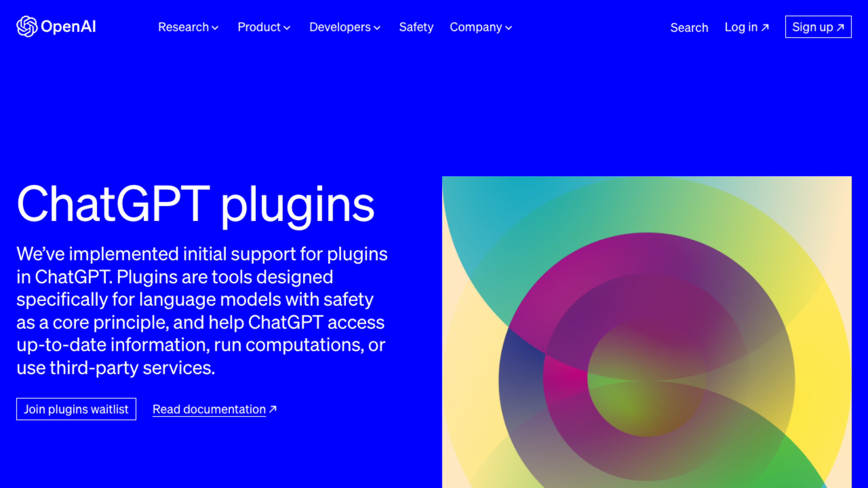Select Safety in the navigation bar
868x488 pixels.
point(416,27)
